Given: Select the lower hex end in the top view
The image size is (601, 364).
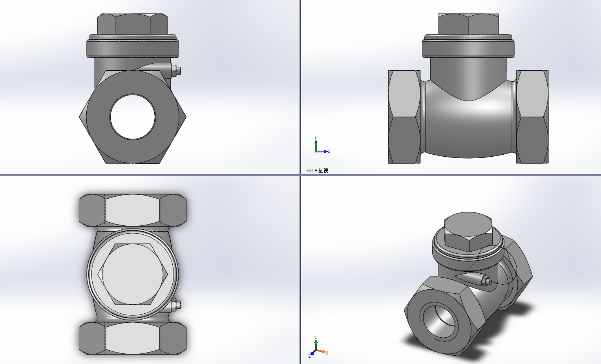Looking at the screenshot, I should [x=133, y=338].
